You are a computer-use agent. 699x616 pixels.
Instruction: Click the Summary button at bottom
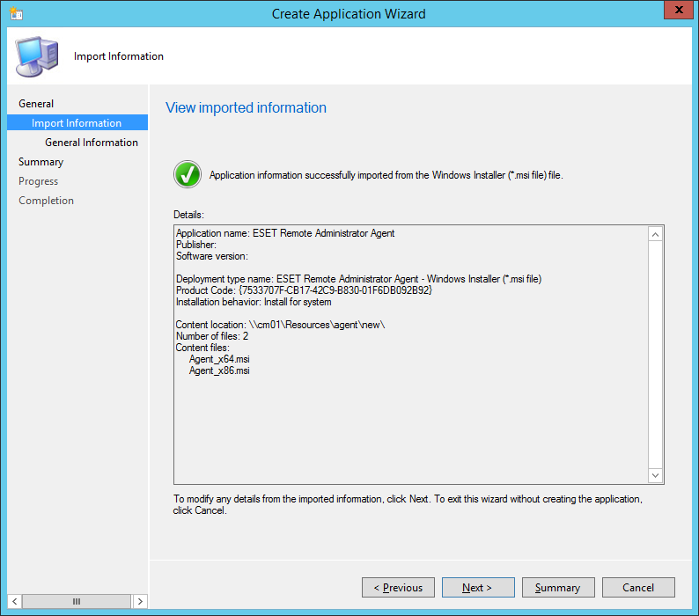558,588
